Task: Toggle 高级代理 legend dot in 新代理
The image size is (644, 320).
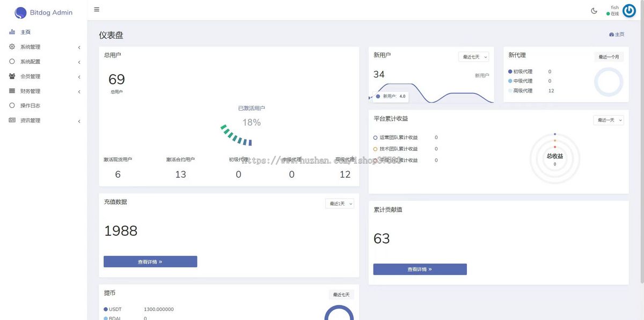Action: (510, 91)
